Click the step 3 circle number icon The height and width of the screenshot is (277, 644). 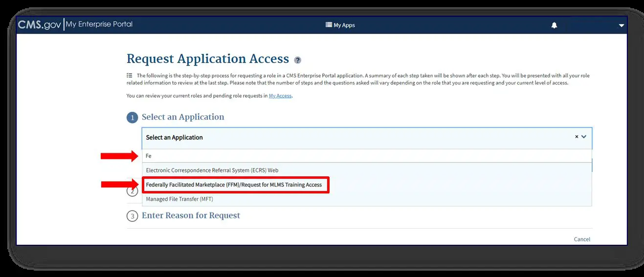(132, 216)
